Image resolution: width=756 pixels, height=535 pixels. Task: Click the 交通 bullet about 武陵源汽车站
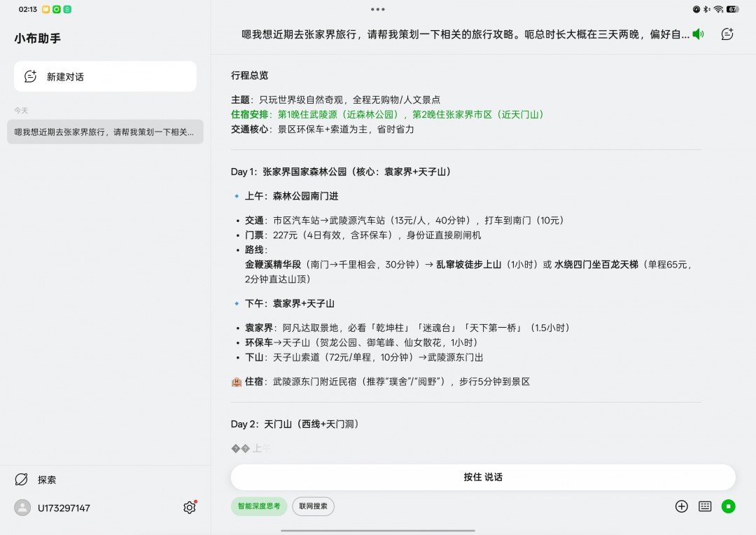coord(404,221)
